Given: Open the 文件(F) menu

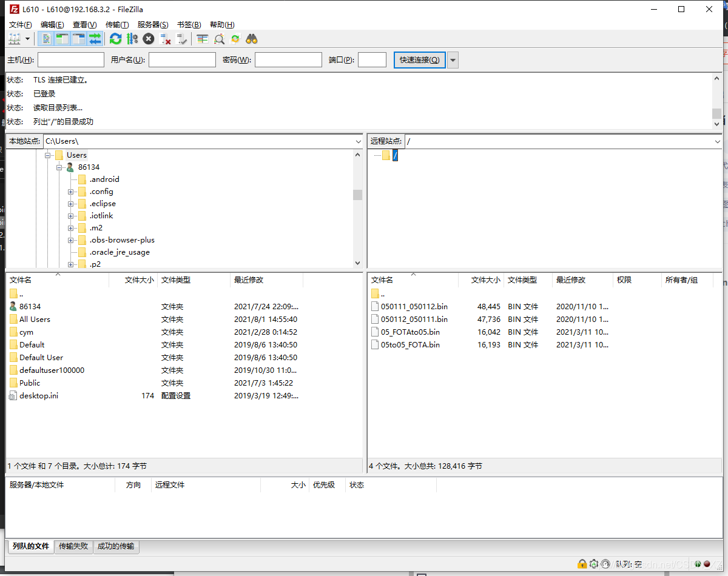Looking at the screenshot, I should 20,24.
